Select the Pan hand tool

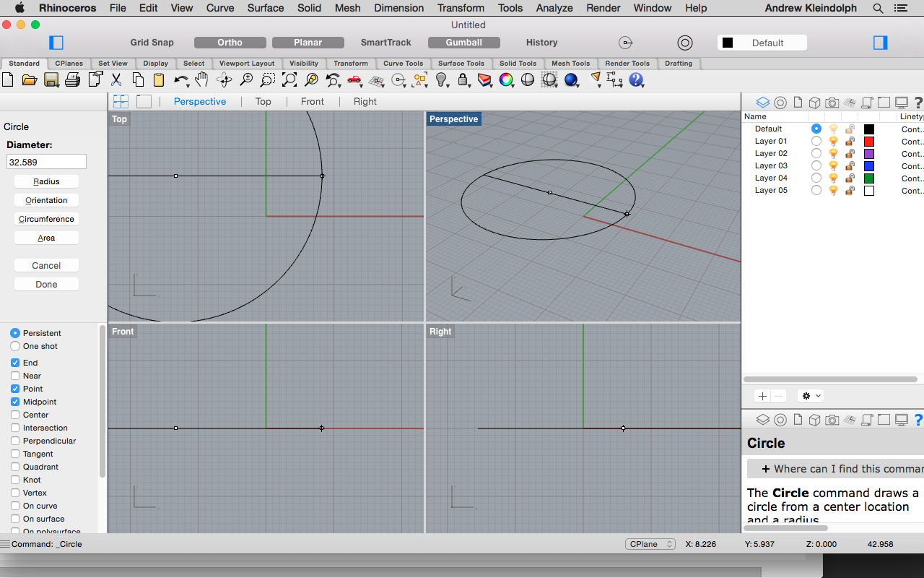pos(202,79)
